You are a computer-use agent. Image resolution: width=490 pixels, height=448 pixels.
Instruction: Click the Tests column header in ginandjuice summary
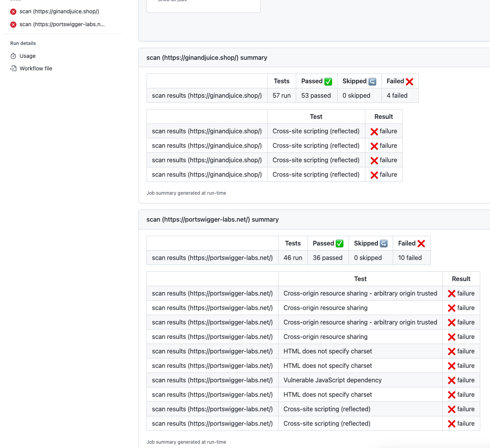click(282, 81)
